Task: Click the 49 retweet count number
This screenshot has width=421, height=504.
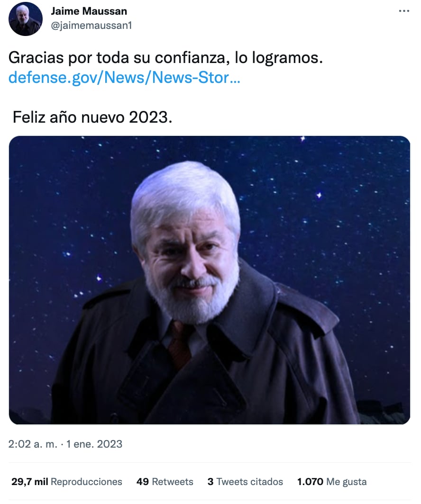Action: tap(143, 481)
